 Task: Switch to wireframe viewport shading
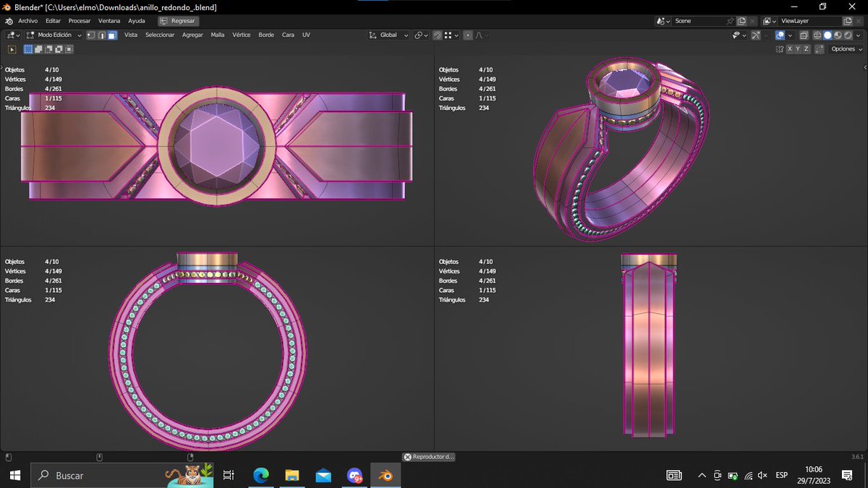coord(817,35)
